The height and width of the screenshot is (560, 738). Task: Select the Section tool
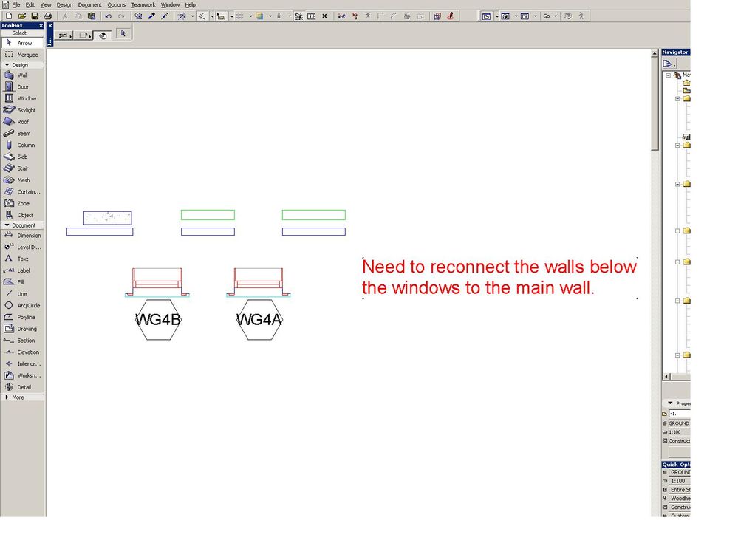coord(22,341)
